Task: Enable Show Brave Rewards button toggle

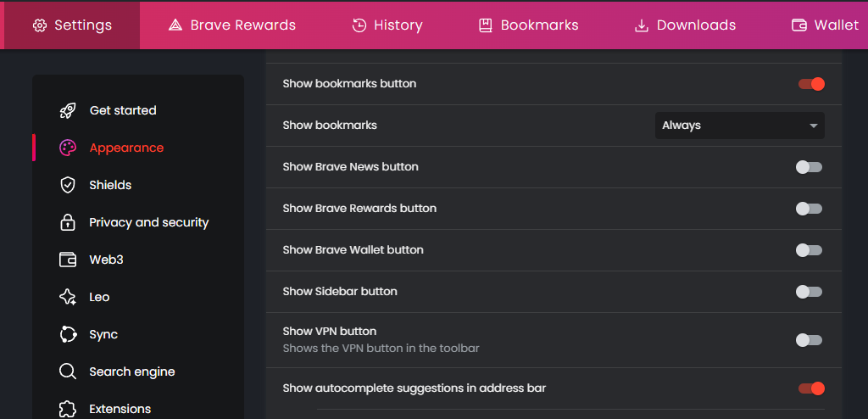Action: [x=809, y=209]
